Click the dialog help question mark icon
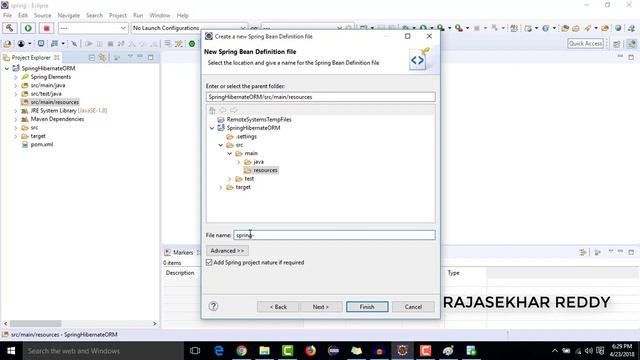This screenshot has height=360, width=640. coord(213,306)
